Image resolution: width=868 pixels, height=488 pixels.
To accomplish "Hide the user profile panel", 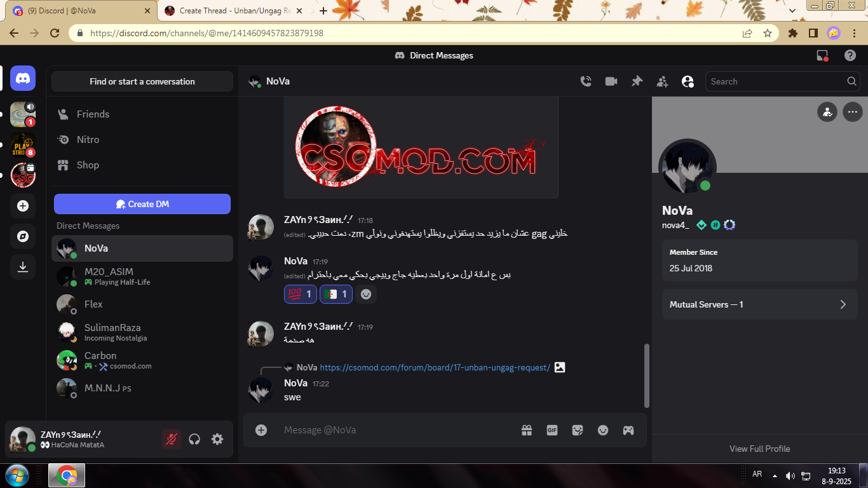I will pos(688,81).
